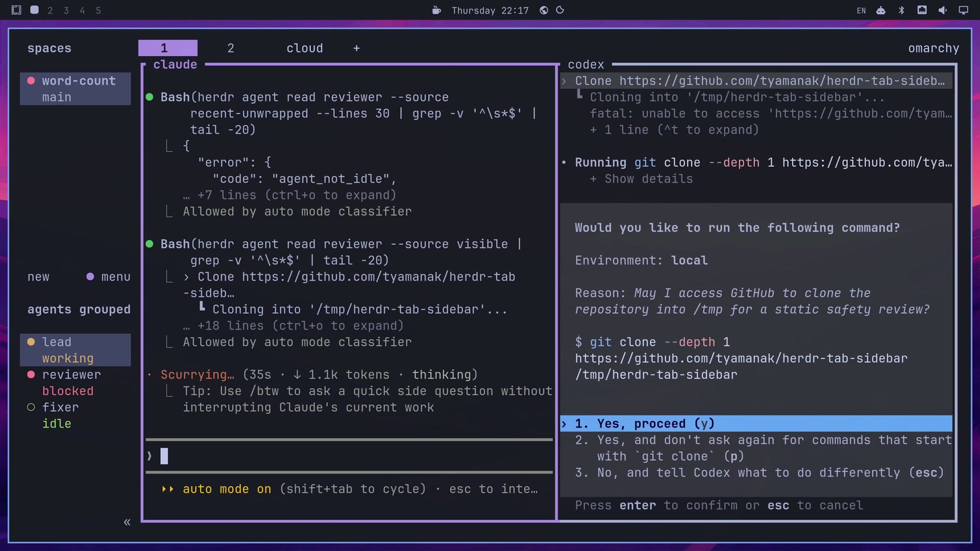This screenshot has width=980, height=551.
Task: Select the reviewer agent marked blocked
Action: coord(76,383)
